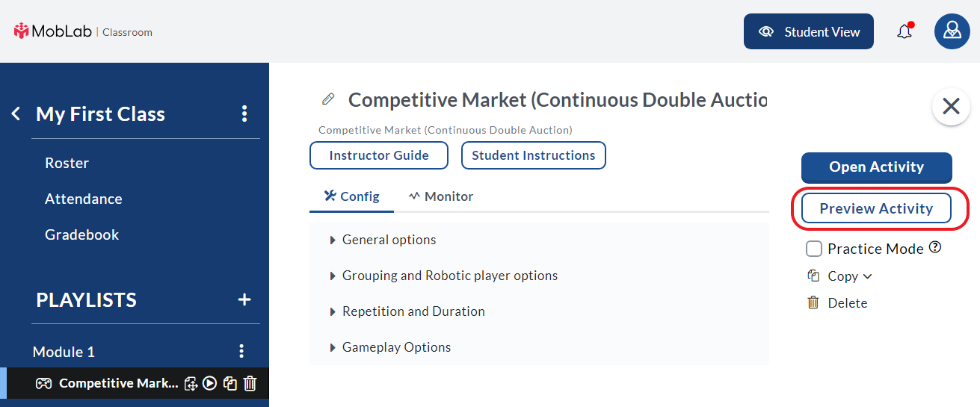Open the Copy dropdown
This screenshot has width=980, height=407.
(840, 276)
